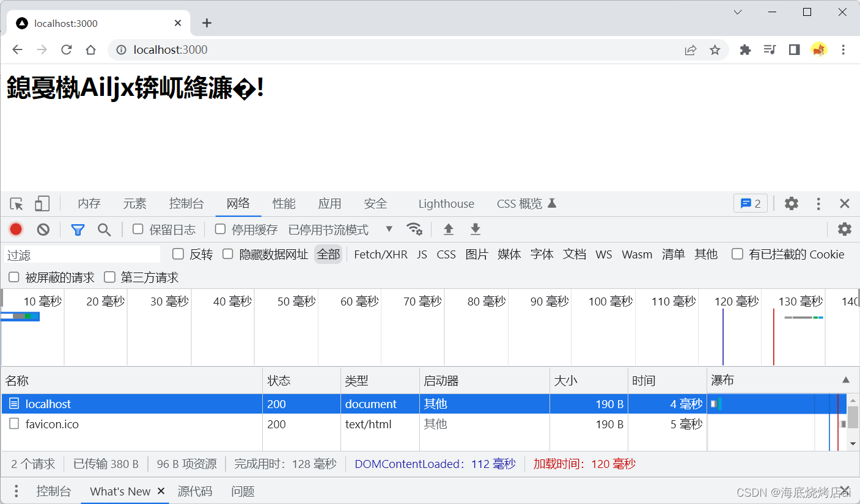
Task: Click the 瀑布 column sort arrow
Action: click(x=845, y=380)
